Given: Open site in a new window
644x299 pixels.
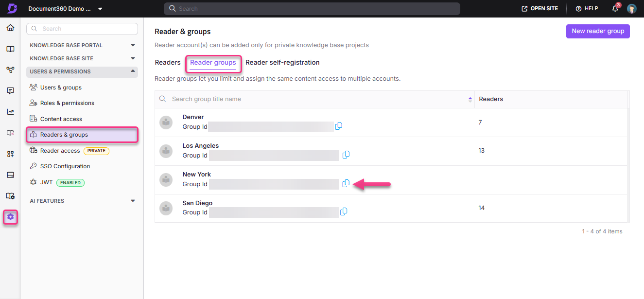Looking at the screenshot, I should 539,8.
